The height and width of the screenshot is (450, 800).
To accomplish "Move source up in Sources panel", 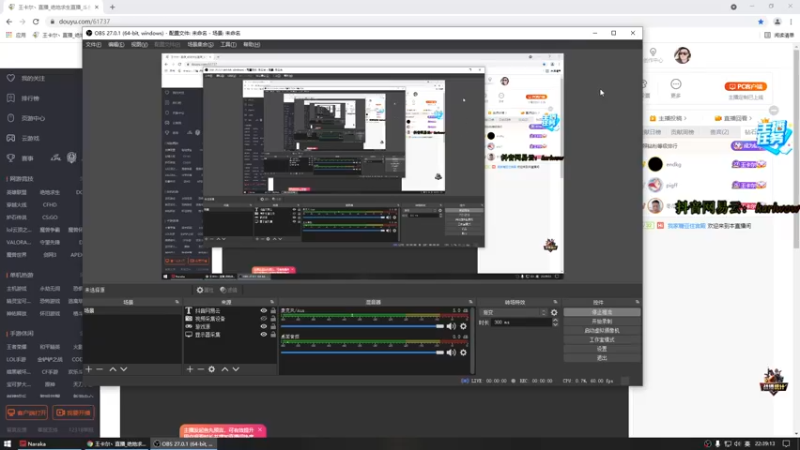I will click(224, 369).
